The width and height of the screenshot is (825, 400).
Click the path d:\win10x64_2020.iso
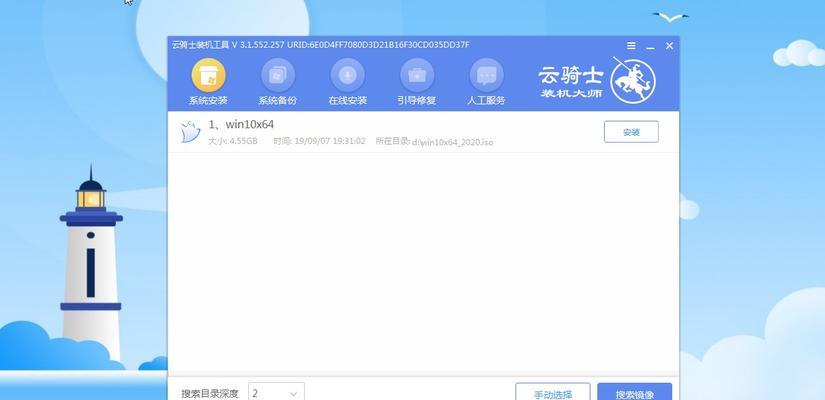point(452,142)
